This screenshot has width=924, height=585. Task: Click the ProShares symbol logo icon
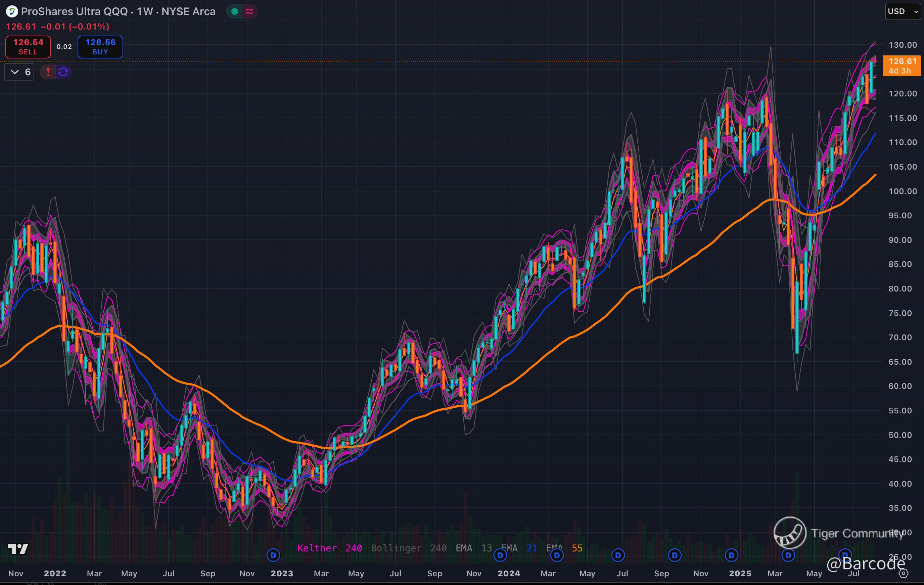[12, 11]
